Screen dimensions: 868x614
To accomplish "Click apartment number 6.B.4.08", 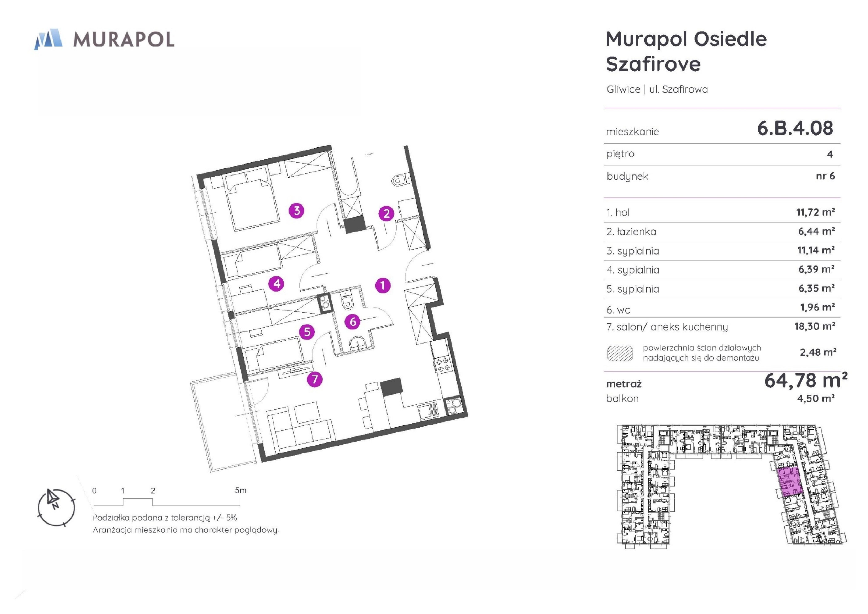I will tap(795, 128).
